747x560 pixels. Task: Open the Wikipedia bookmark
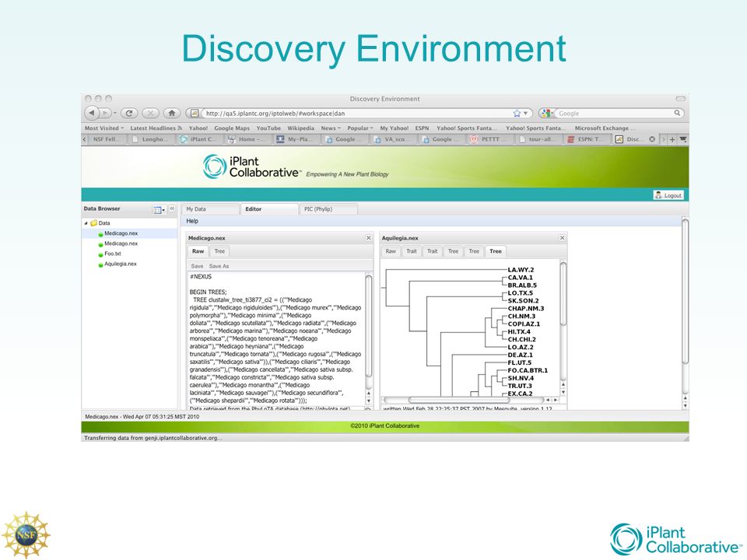[300, 128]
